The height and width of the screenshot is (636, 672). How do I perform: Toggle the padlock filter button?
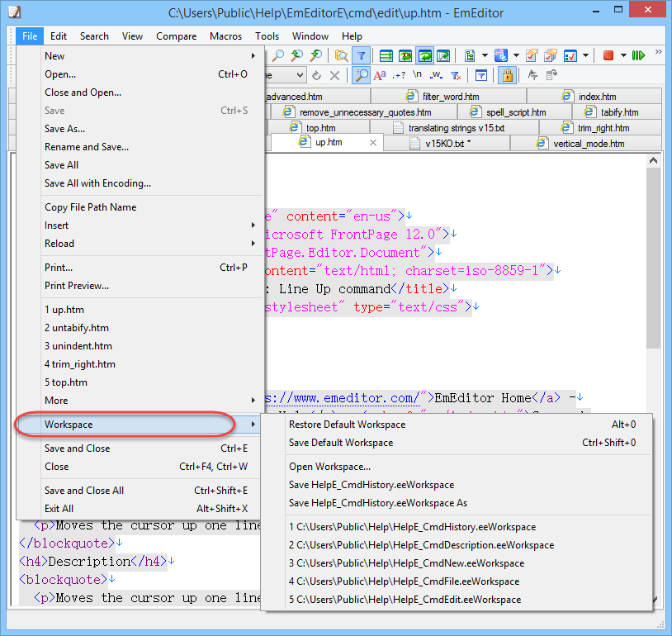pyautogui.click(x=508, y=75)
